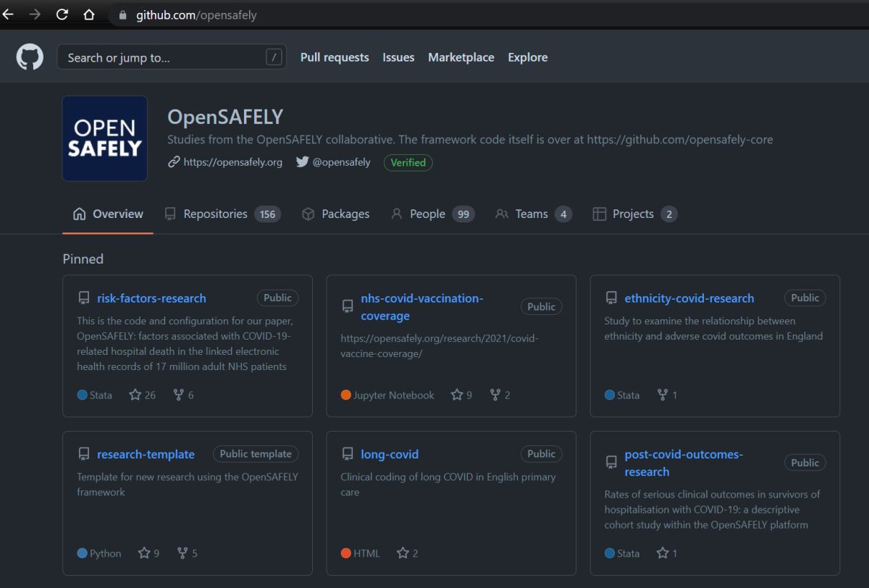Click repo icon beside ethnicity-covid-research
The height and width of the screenshot is (588, 869).
[x=611, y=298]
